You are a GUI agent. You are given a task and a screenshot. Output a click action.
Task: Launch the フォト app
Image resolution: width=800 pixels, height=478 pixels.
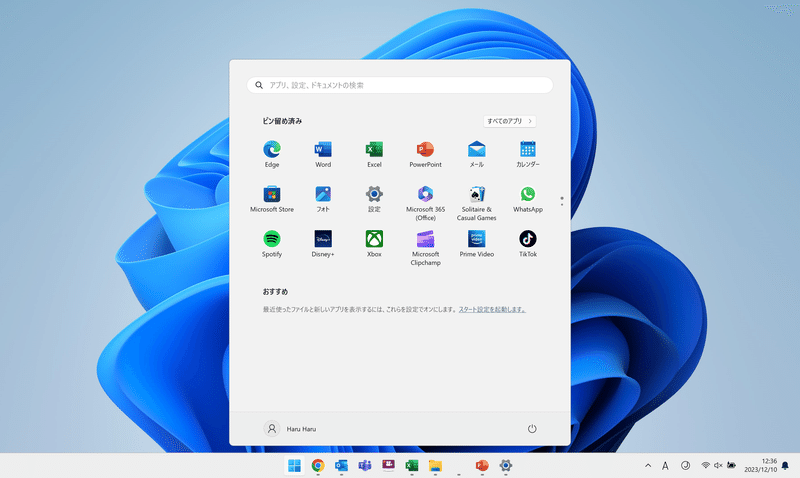(323, 199)
